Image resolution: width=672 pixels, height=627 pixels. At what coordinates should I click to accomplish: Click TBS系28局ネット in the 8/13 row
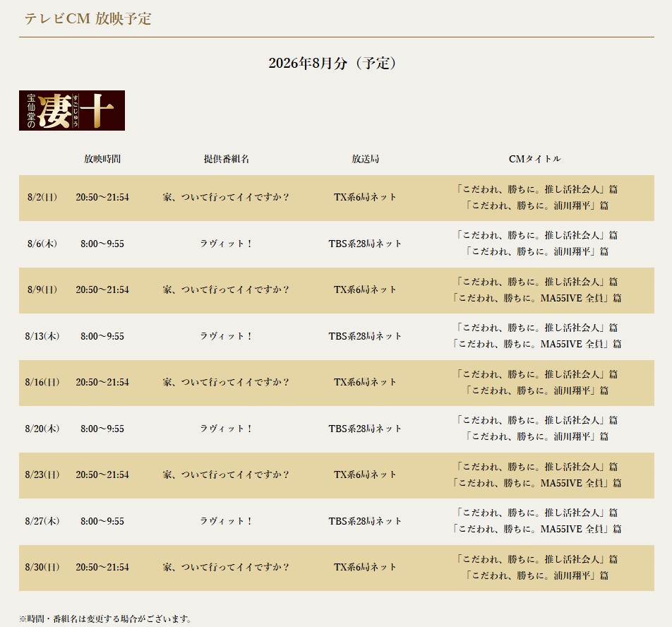click(365, 336)
